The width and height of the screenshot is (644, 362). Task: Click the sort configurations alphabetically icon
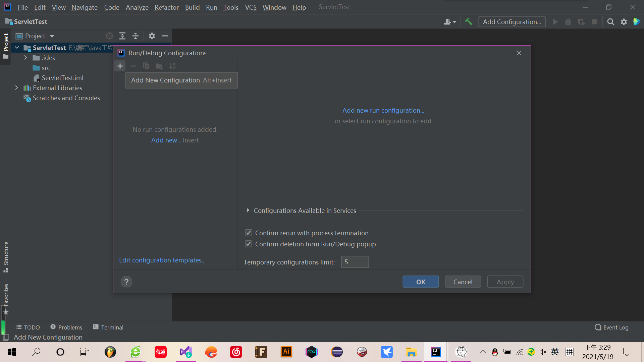coord(173,66)
